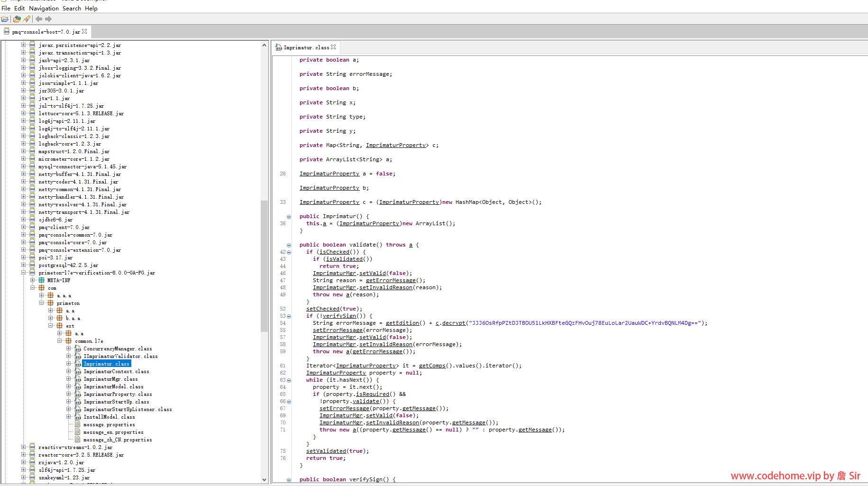Fold the while loop at line 63
This screenshot has width=868, height=486.
tap(289, 380)
